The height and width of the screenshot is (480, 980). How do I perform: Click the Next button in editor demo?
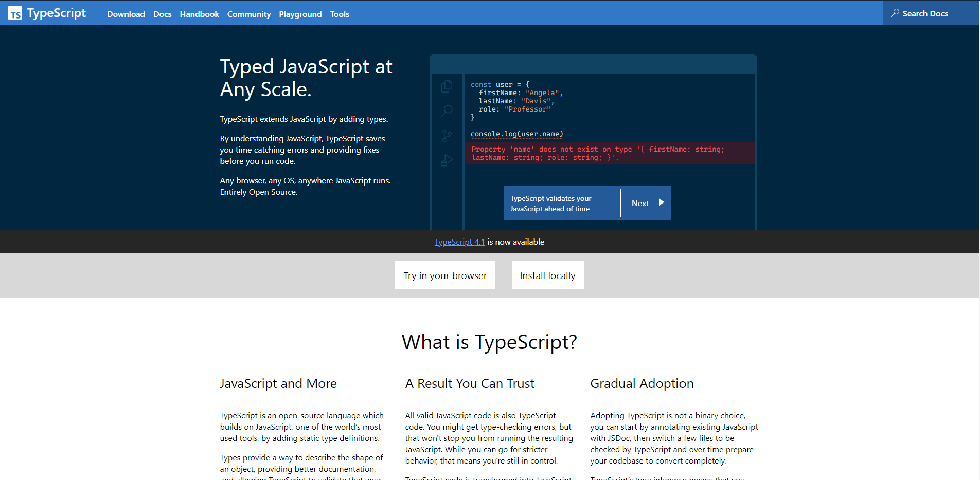(646, 203)
